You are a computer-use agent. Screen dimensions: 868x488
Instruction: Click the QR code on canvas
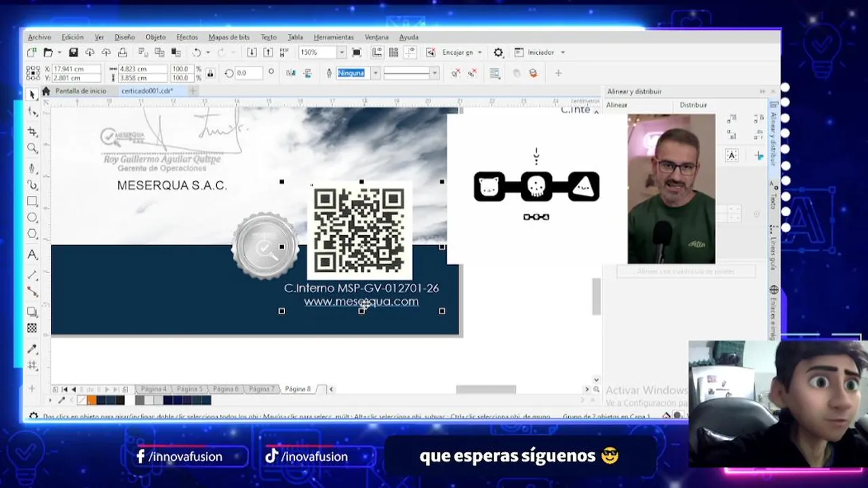[359, 230]
